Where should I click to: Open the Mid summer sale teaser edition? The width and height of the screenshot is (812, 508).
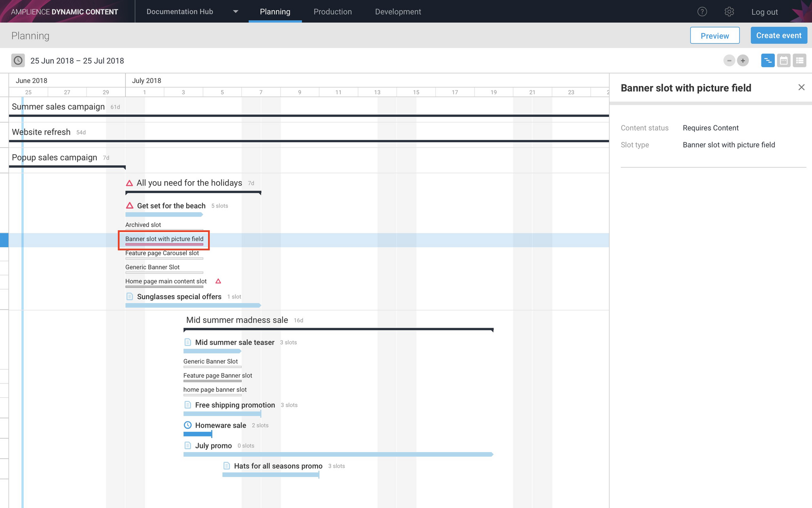pos(235,342)
